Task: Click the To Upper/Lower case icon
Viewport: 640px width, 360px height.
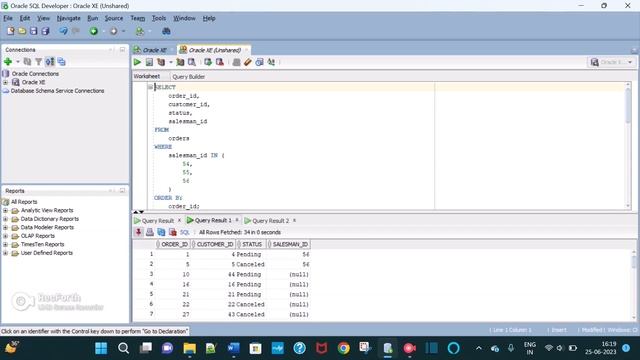Action: click(271, 62)
